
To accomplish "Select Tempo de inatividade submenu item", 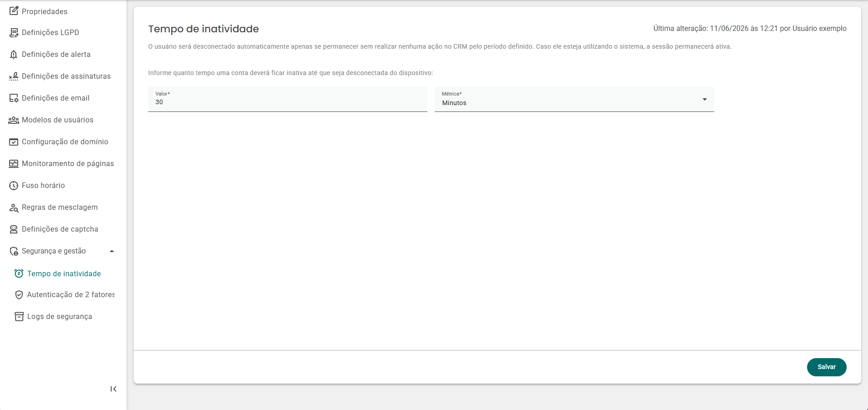I will coord(63,273).
